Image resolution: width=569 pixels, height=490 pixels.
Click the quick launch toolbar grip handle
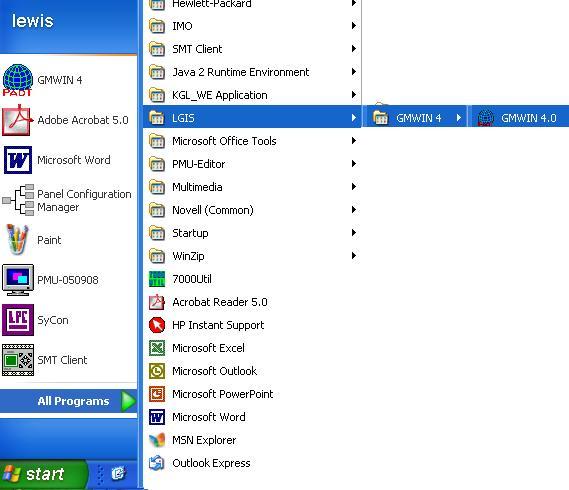101,474
